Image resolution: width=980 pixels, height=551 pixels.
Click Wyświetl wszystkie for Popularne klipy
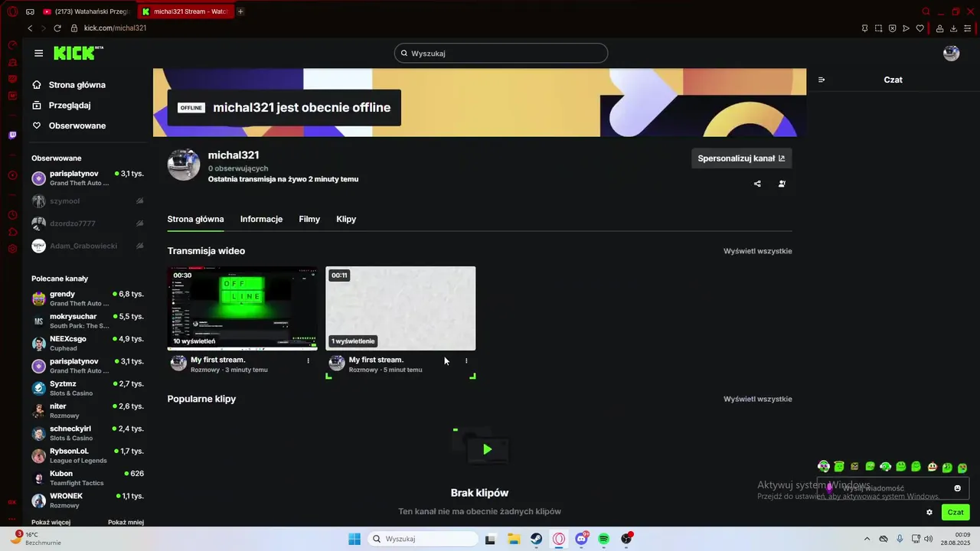tap(758, 399)
